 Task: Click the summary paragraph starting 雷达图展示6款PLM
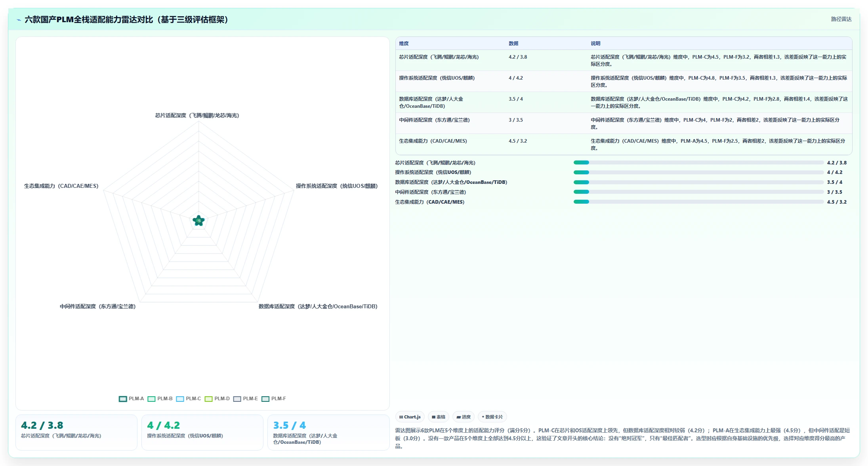623,438
